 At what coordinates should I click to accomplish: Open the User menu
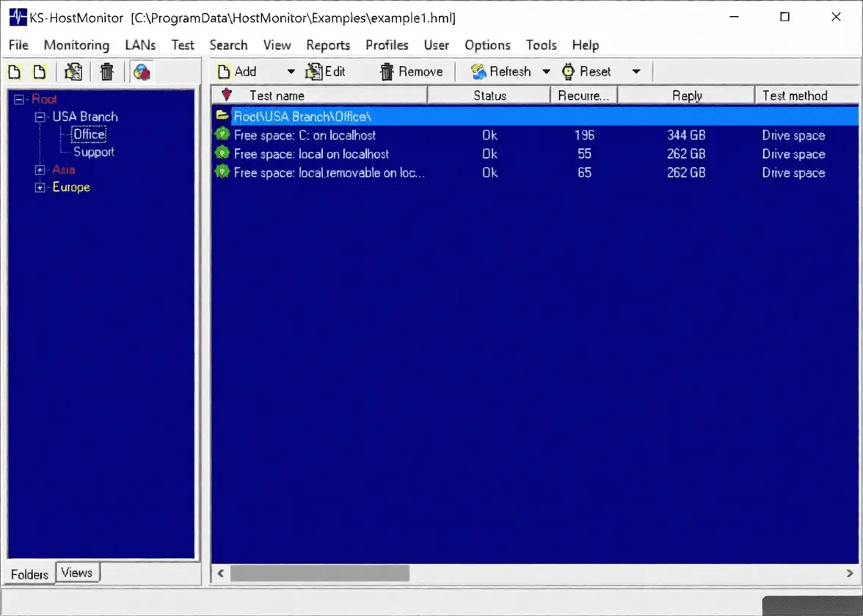(437, 45)
